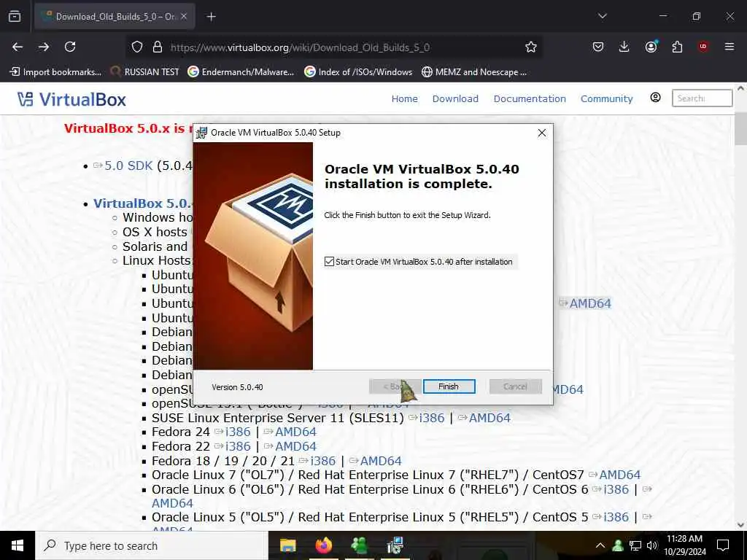This screenshot has height=560, width=747.
Task: Show hidden system tray icons
Action: pyautogui.click(x=600, y=545)
